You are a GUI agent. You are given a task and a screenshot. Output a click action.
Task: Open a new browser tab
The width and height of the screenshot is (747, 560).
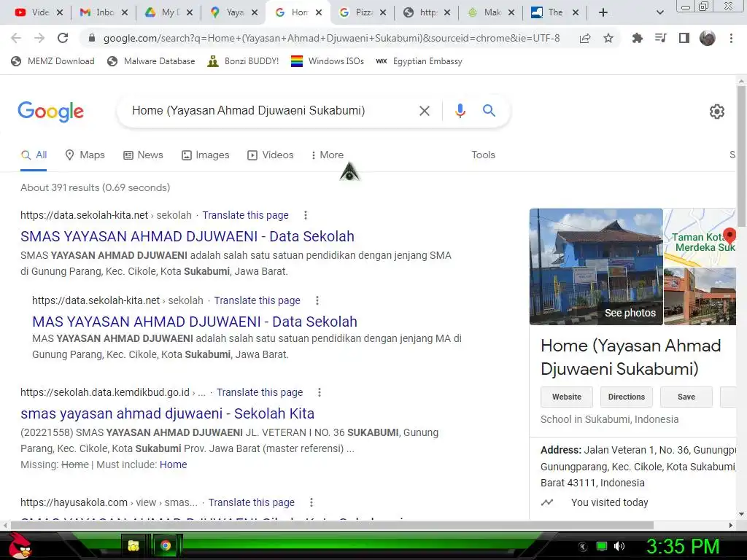click(x=603, y=12)
